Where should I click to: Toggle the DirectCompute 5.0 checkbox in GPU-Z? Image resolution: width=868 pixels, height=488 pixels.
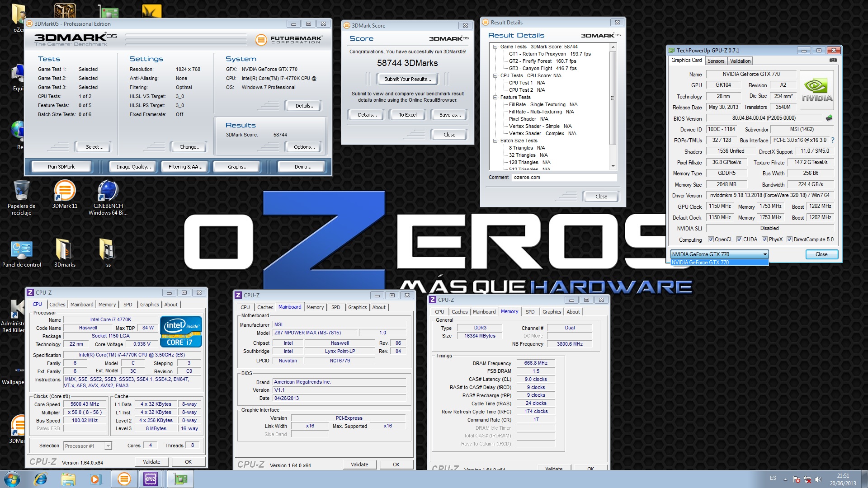pyautogui.click(x=789, y=239)
